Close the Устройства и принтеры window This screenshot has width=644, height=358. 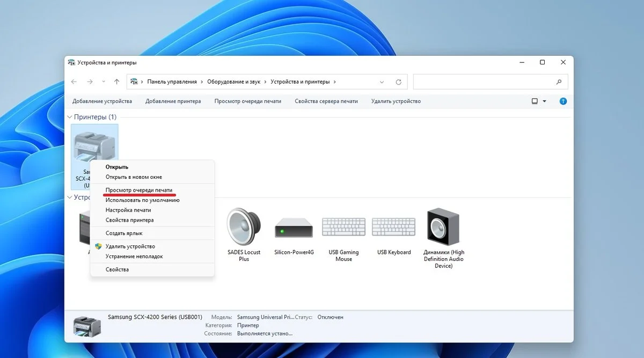coord(563,62)
